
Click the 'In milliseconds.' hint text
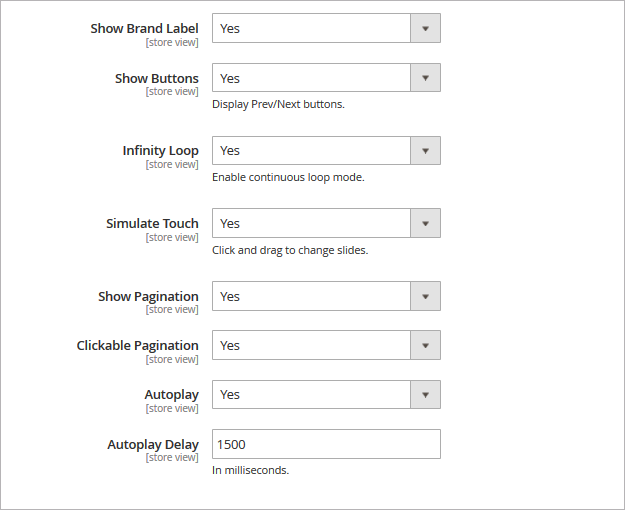[x=250, y=470]
